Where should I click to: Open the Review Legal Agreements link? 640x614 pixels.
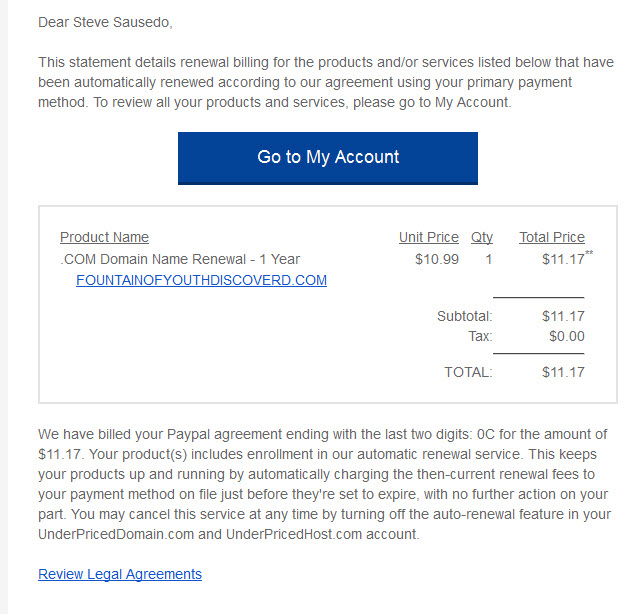(120, 574)
